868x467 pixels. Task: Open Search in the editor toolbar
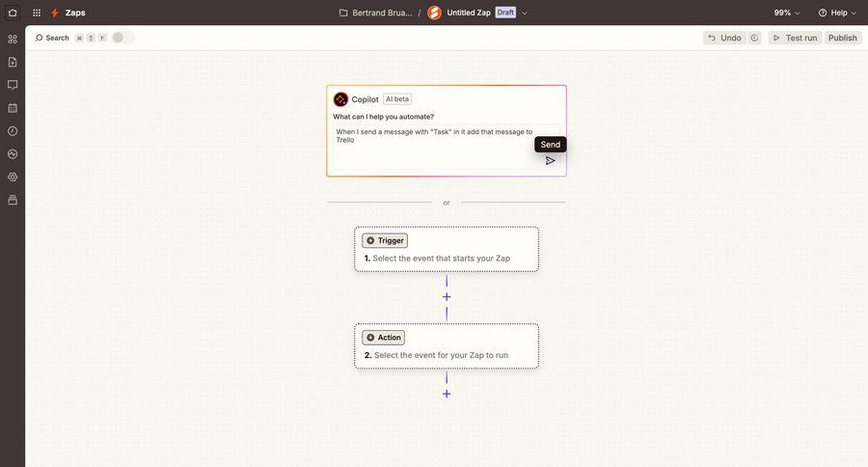[x=53, y=38]
